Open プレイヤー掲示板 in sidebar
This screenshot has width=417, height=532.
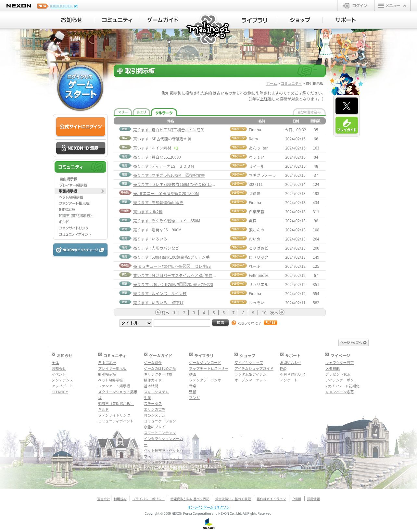73,185
